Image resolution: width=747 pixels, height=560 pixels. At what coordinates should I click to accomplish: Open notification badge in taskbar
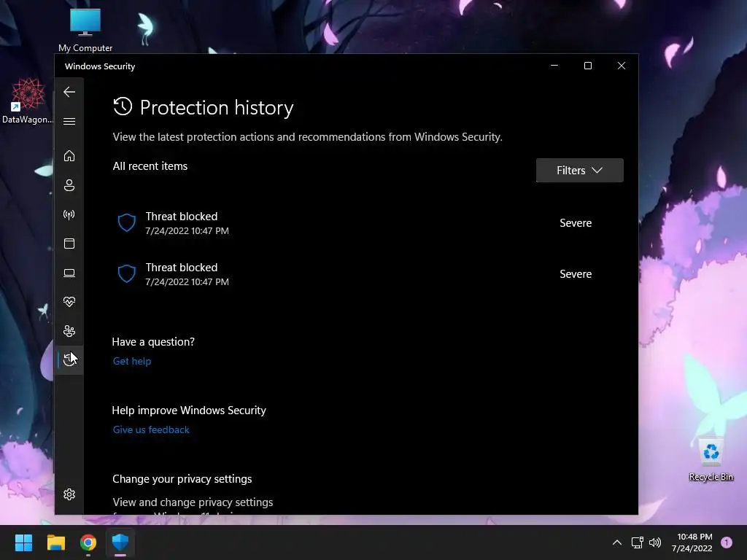[x=727, y=542]
